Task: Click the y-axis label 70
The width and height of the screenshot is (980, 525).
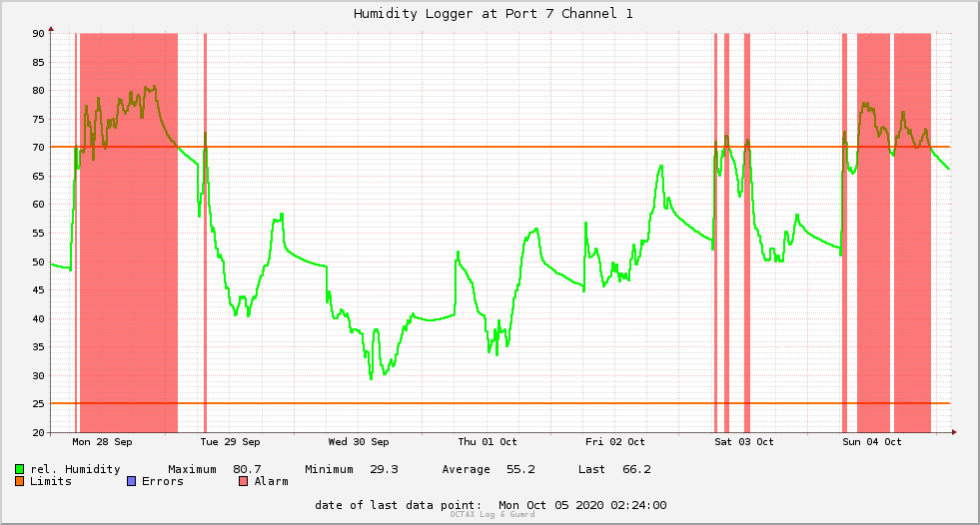Action: [39, 148]
